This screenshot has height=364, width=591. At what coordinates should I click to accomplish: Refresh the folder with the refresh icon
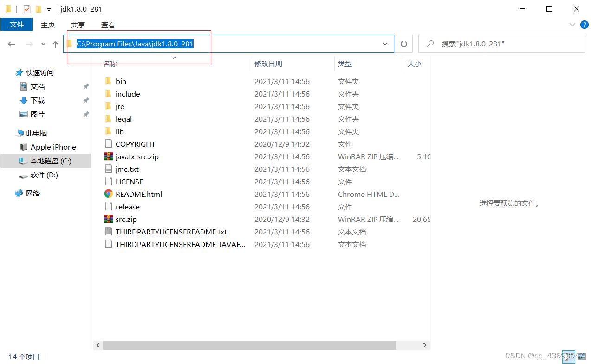click(403, 44)
